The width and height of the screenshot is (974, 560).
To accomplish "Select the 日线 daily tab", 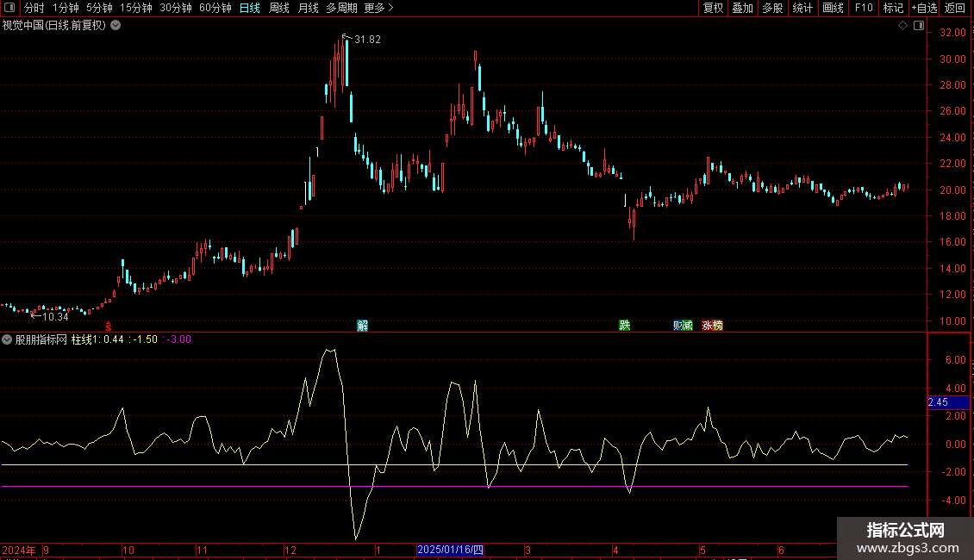I will click(x=250, y=8).
